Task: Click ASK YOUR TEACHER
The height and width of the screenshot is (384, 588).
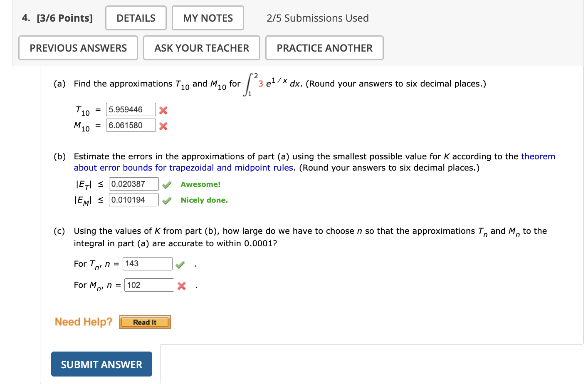Action: pos(201,48)
